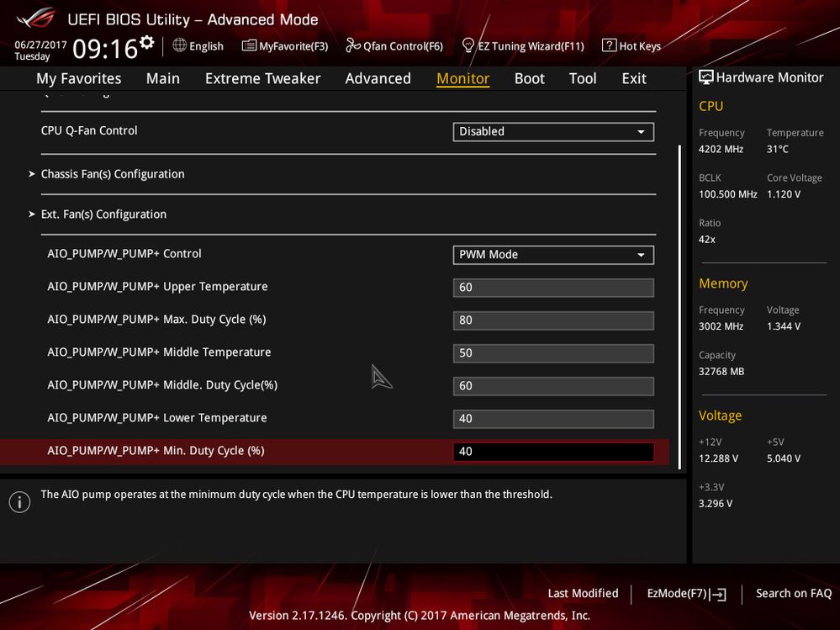Click Core Voltage value 1.120 V

click(783, 194)
